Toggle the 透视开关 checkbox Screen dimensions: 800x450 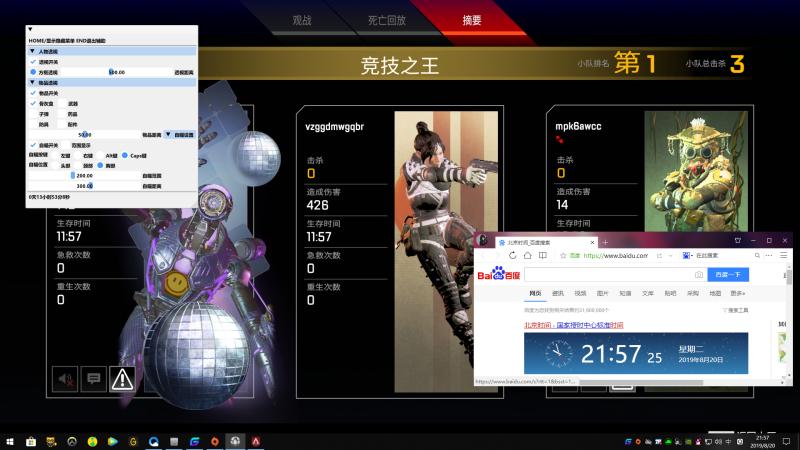[x=33, y=62]
